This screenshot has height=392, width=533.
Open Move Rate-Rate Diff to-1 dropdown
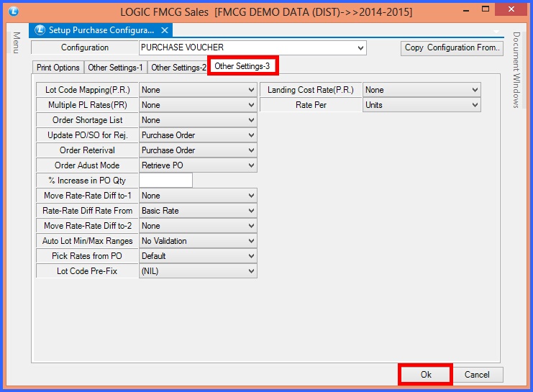(198, 196)
